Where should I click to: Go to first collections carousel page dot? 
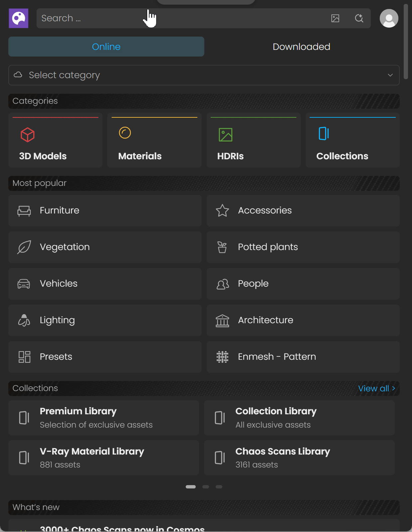[191, 487]
